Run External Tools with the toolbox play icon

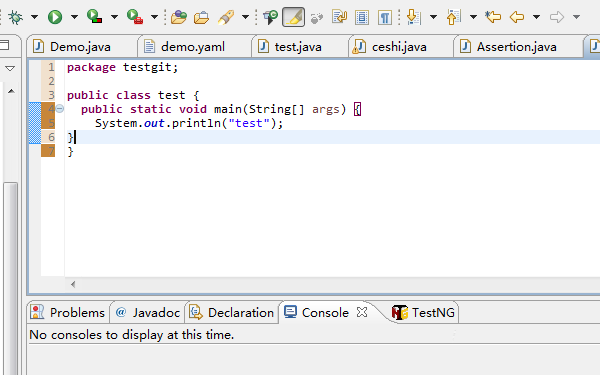pos(135,16)
